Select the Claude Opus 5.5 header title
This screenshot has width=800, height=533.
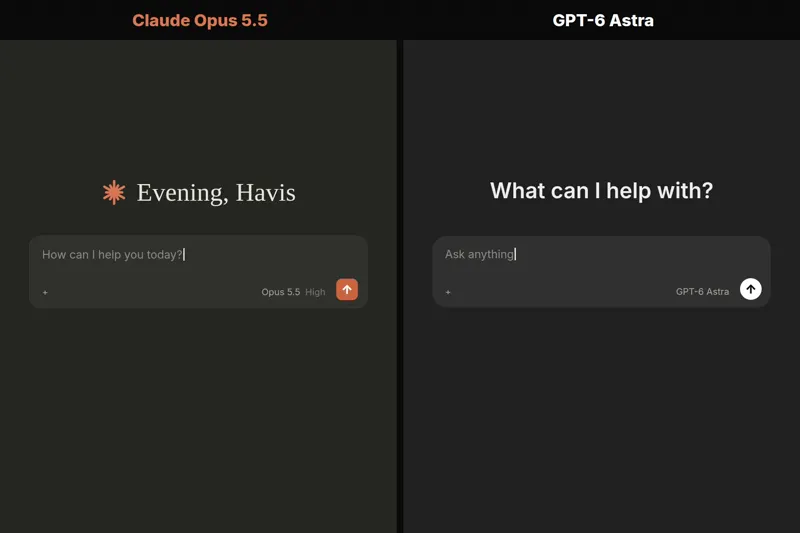[200, 20]
